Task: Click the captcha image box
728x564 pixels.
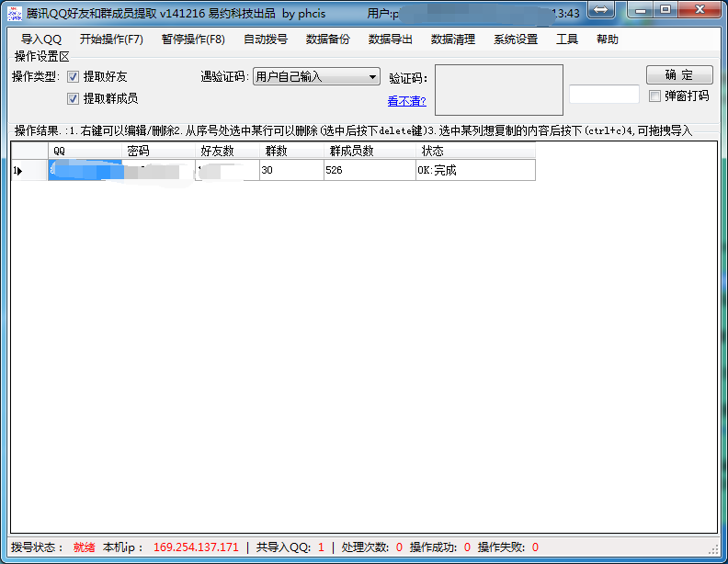Action: [x=498, y=89]
